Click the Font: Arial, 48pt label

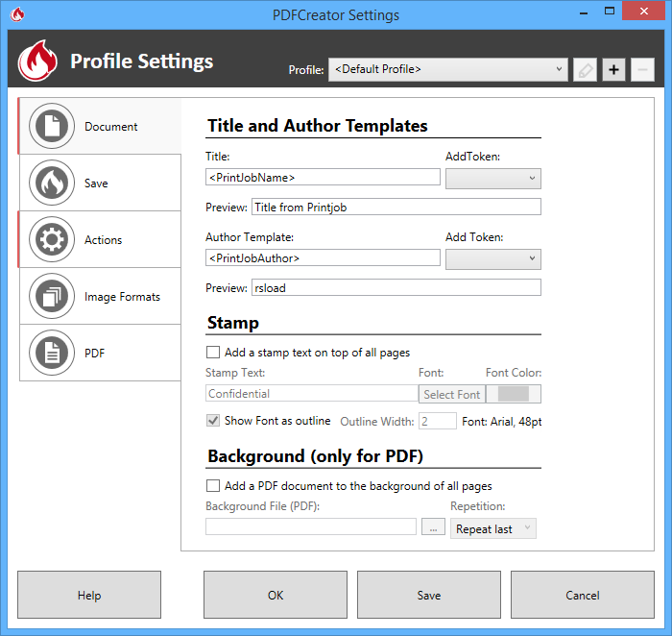click(x=501, y=422)
